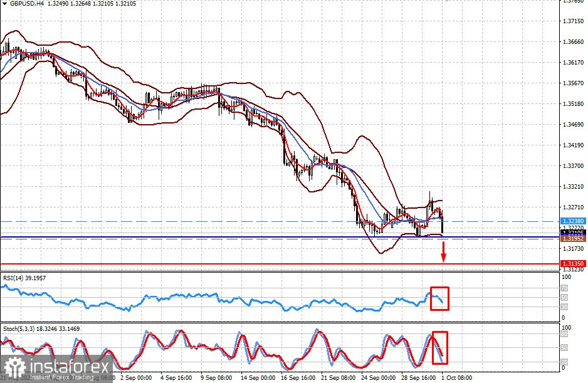Click the RSI(14) 39.1957 indicator label

pyautogui.click(x=24, y=278)
